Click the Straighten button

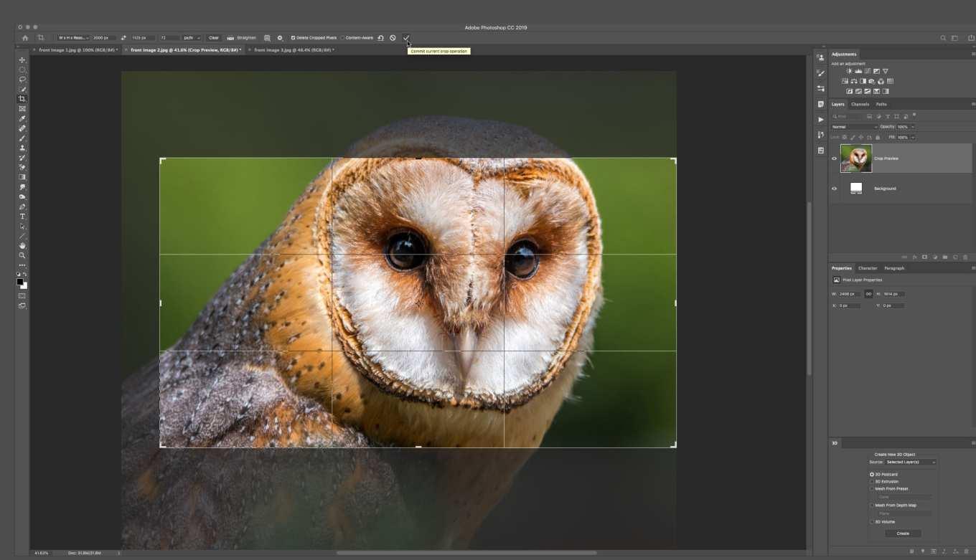243,38
